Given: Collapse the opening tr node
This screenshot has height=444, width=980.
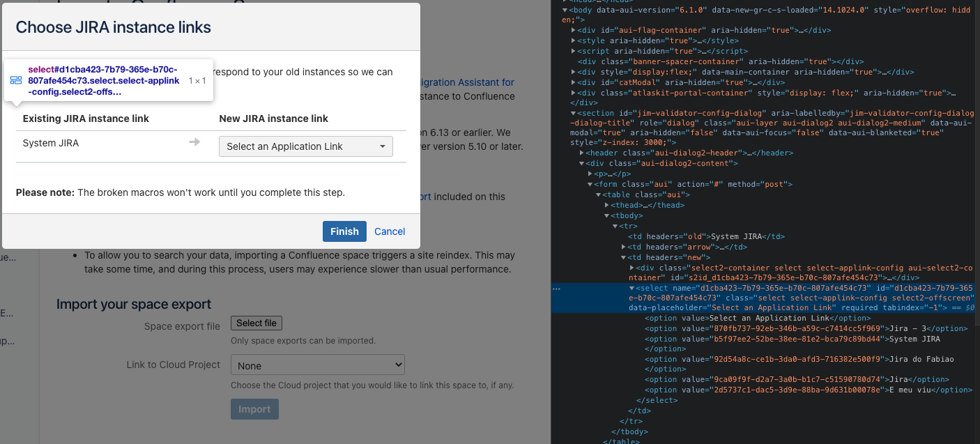Looking at the screenshot, I should point(615,226).
